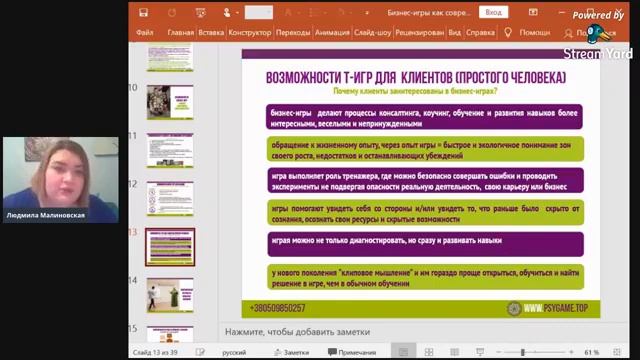Image resolution: width=640 pixels, height=360 pixels.
Task: Click green box about клиповое мышление
Action: tap(425, 277)
